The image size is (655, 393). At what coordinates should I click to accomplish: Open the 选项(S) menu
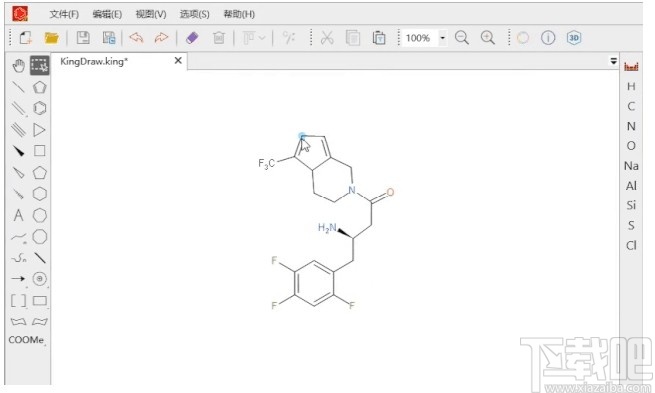click(195, 14)
